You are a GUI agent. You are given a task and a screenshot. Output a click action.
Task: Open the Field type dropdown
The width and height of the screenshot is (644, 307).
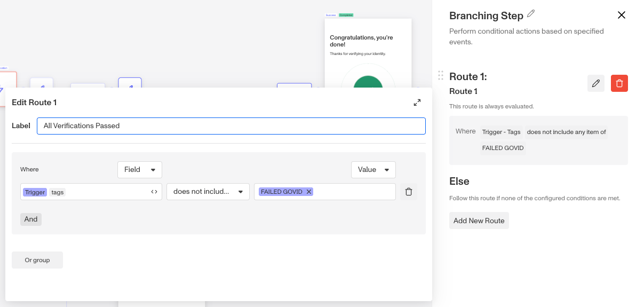(x=140, y=170)
